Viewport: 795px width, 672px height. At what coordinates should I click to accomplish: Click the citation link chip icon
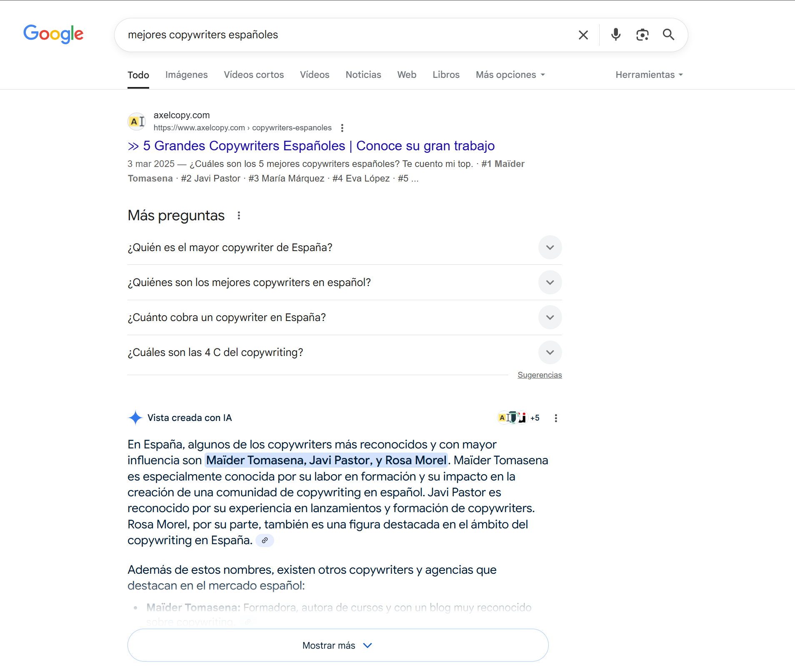click(265, 540)
